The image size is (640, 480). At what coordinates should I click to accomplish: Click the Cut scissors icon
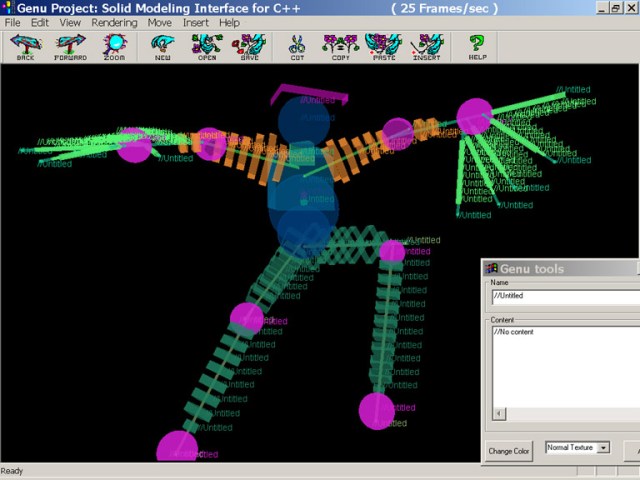pos(297,47)
